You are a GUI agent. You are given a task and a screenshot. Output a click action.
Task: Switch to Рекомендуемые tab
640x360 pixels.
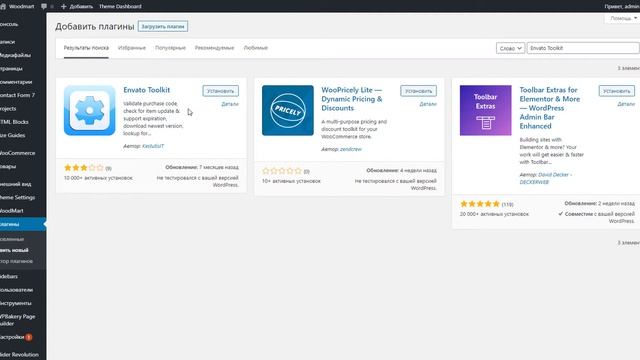pos(214,48)
